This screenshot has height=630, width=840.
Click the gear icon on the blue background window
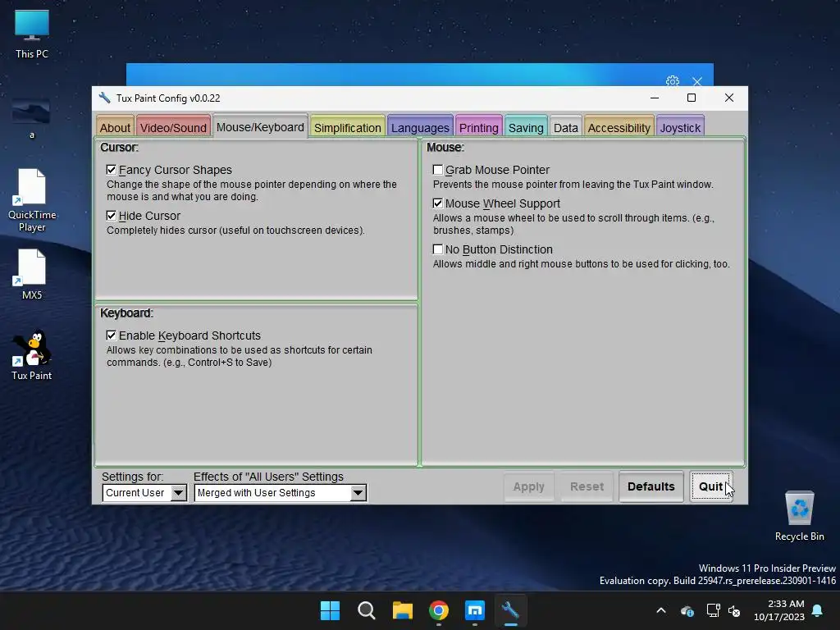click(x=673, y=81)
